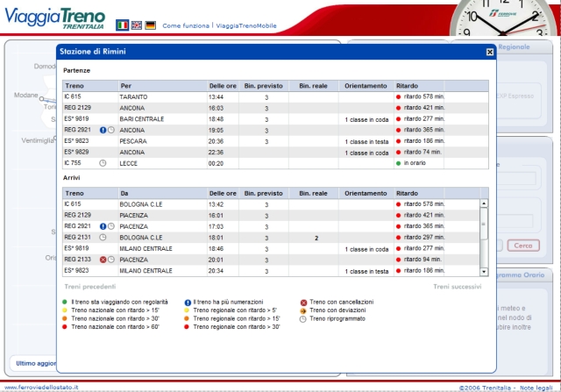Go to Treni precedenti
This screenshot has width=561, height=392.
(x=89, y=287)
